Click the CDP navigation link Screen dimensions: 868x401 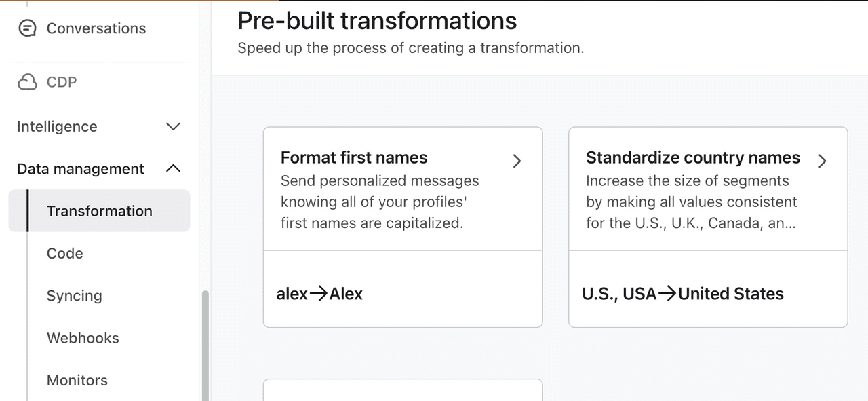pyautogui.click(x=61, y=81)
